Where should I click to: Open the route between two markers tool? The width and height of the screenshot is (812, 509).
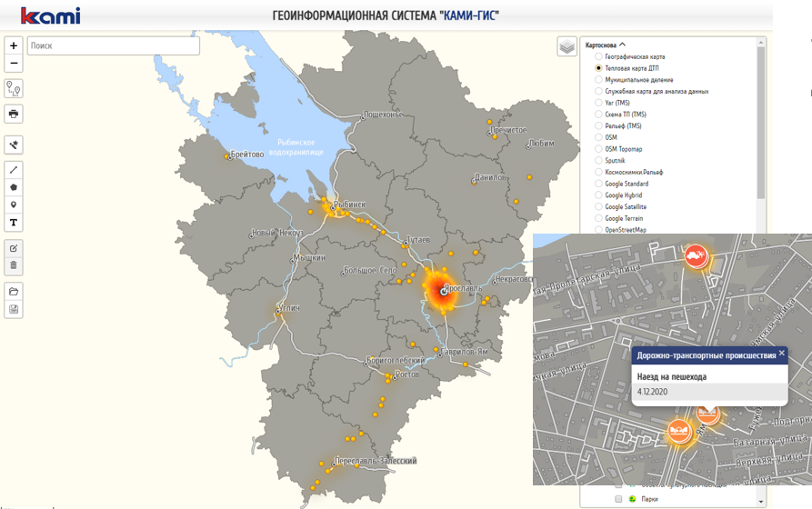pyautogui.click(x=14, y=88)
